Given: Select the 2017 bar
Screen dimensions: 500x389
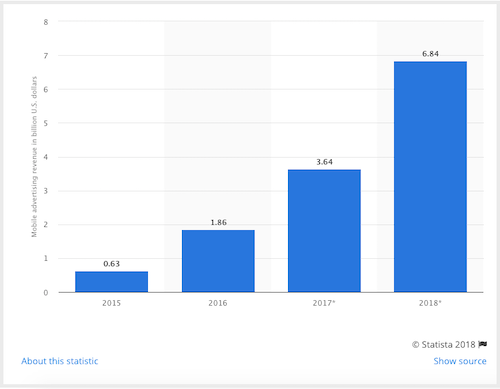Looking at the screenshot, I should (324, 231).
